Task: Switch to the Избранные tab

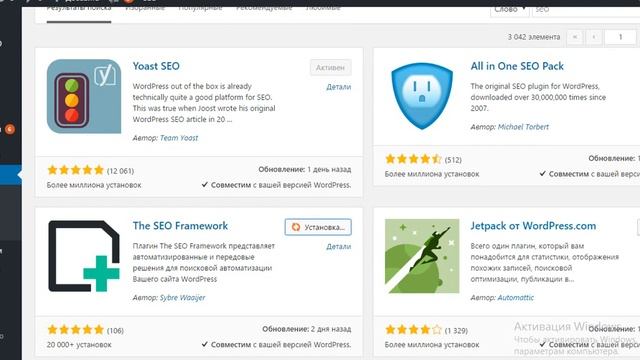Action: pos(145,8)
